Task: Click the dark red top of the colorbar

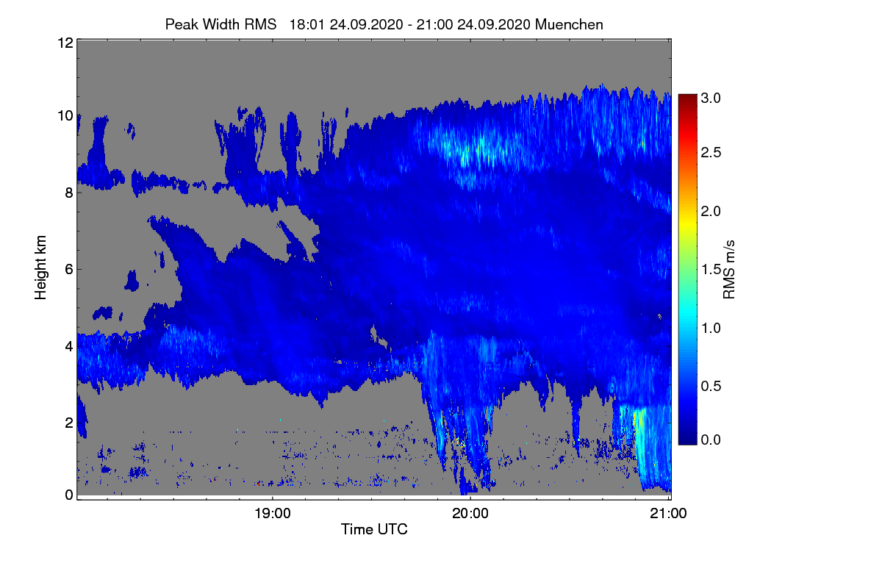Action: 687,99
